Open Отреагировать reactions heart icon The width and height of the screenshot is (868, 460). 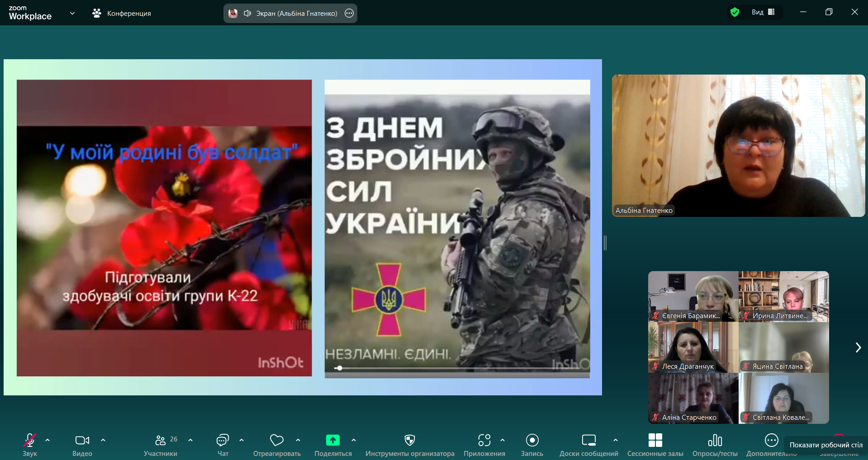(277, 440)
